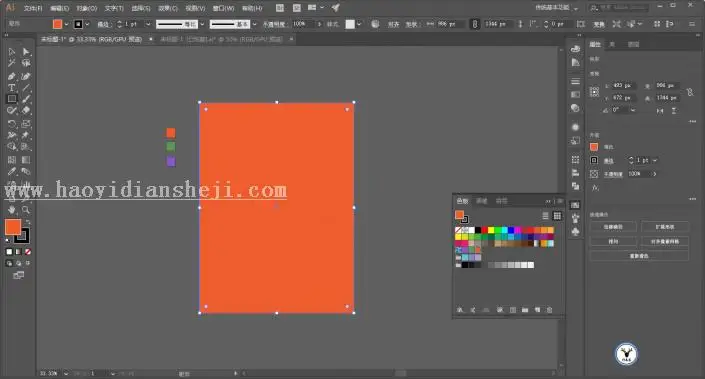
Task: Open the 编辑(E) Edit menu
Action: [x=59, y=8]
